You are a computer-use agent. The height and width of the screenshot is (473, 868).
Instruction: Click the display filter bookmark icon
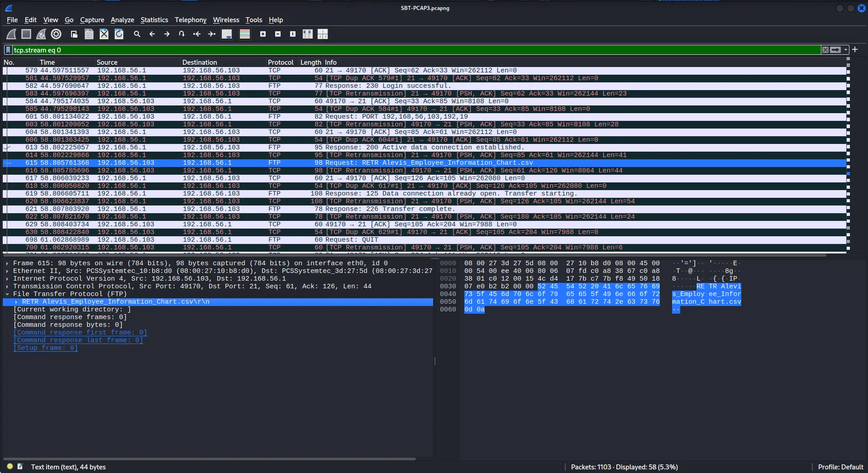pyautogui.click(x=8, y=50)
